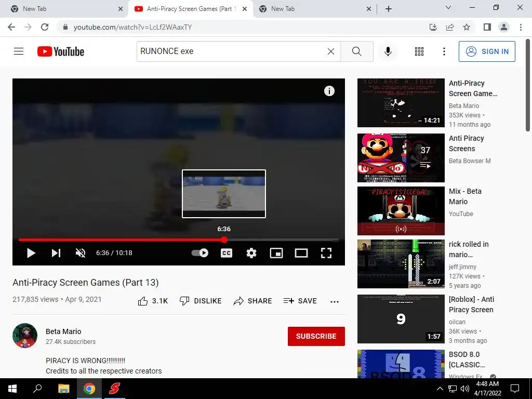
Task: Install app icon in address bar
Action: [x=433, y=27]
